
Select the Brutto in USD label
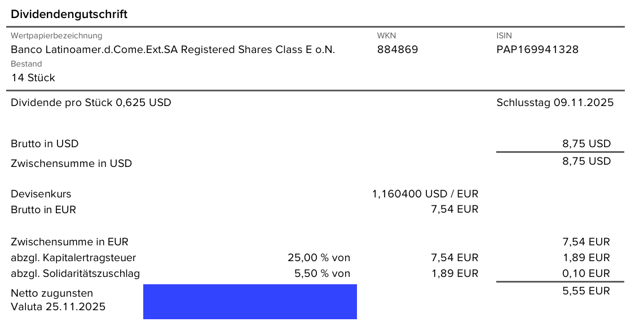click(45, 144)
